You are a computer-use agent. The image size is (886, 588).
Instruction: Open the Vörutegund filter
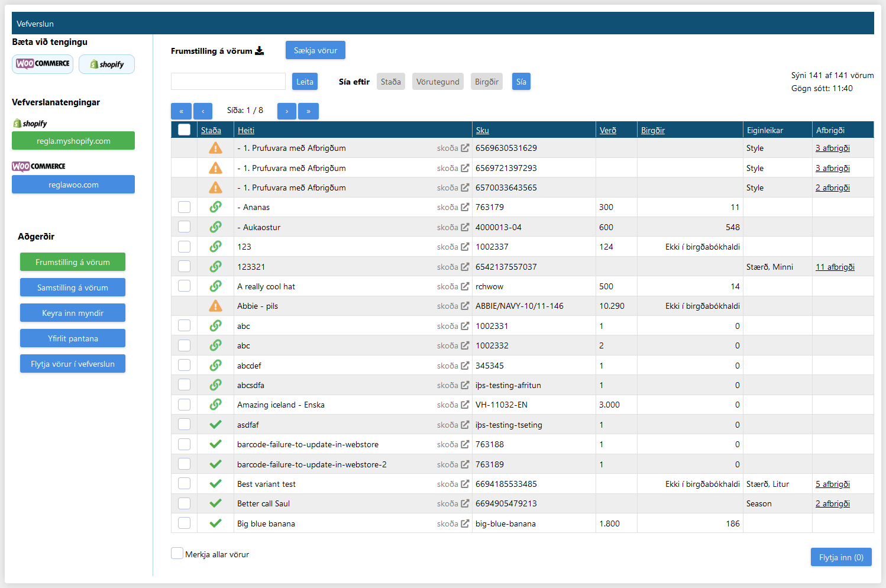(438, 81)
